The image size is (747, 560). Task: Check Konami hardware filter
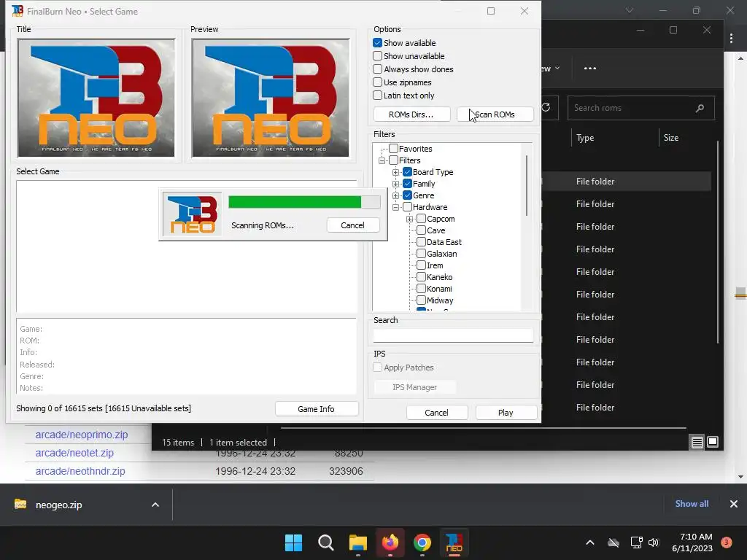421,289
